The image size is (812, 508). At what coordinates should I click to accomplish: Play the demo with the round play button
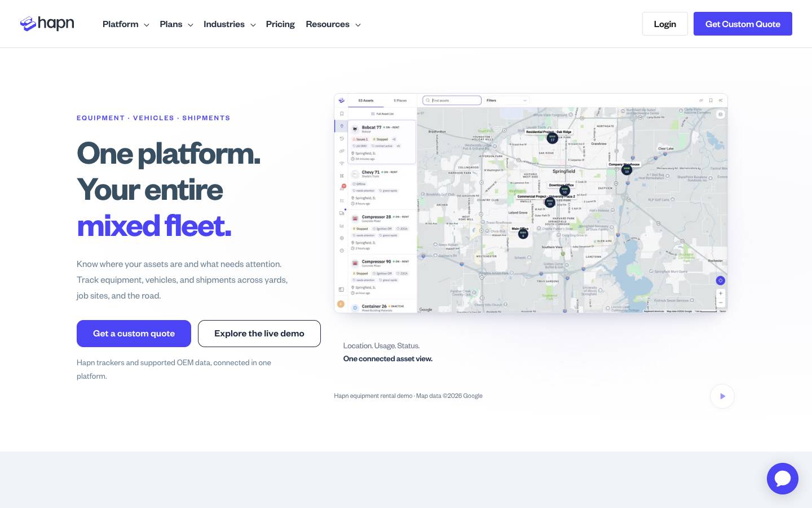click(722, 396)
